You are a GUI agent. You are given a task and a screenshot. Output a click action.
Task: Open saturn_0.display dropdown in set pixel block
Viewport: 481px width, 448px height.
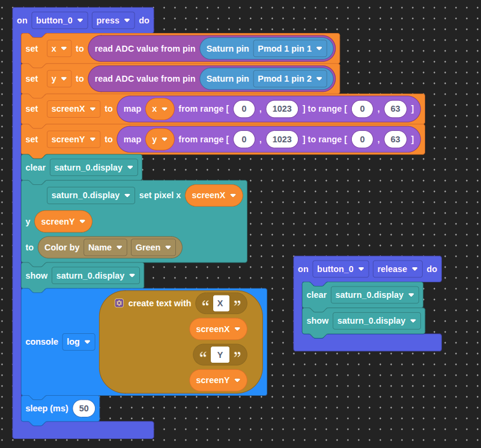tap(91, 195)
